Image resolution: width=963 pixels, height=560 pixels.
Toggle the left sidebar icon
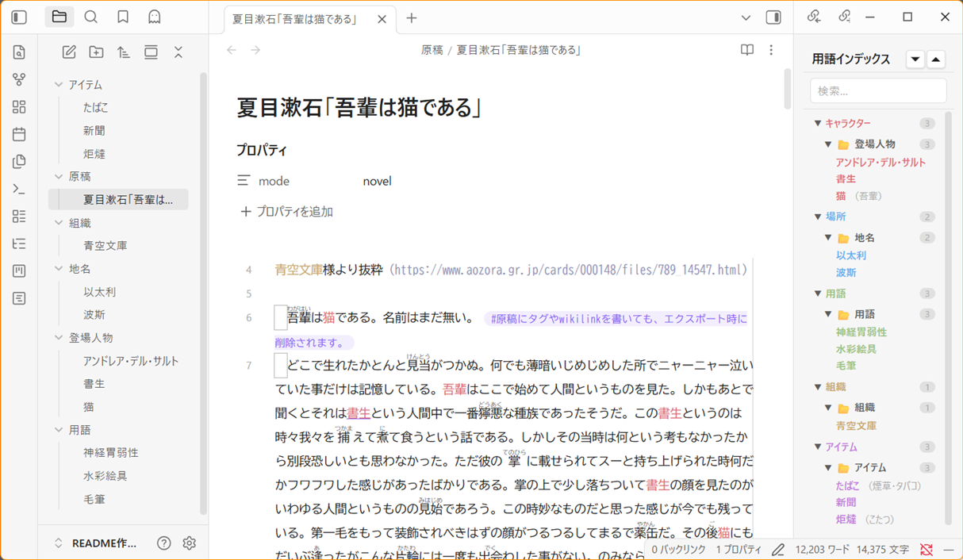tap(19, 17)
